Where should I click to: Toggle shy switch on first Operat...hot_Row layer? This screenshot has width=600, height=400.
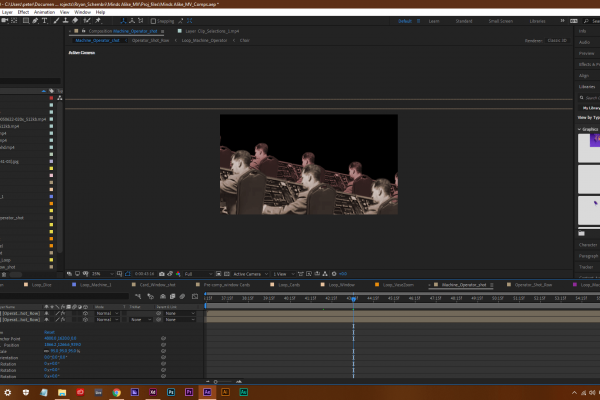[47, 313]
